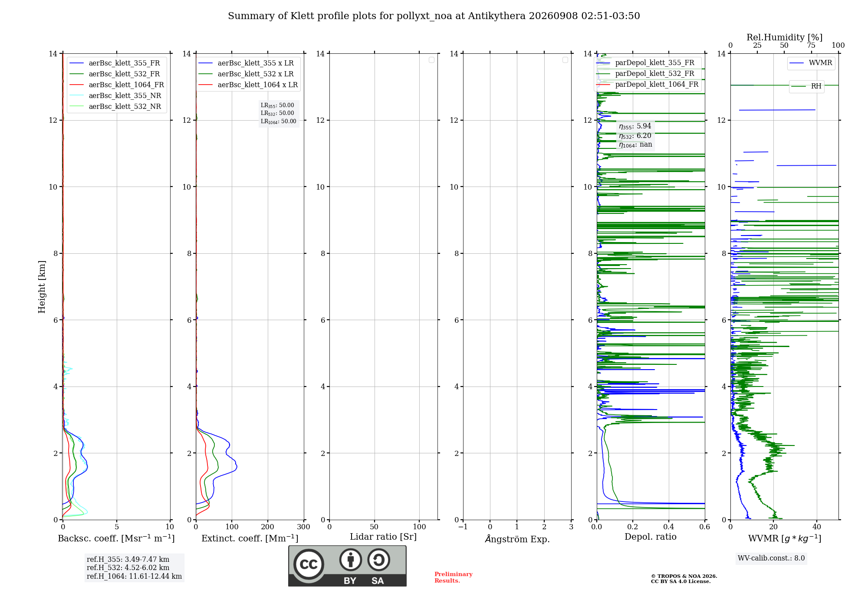
Task: Click the WVMR legend entry
Action: 811,63
